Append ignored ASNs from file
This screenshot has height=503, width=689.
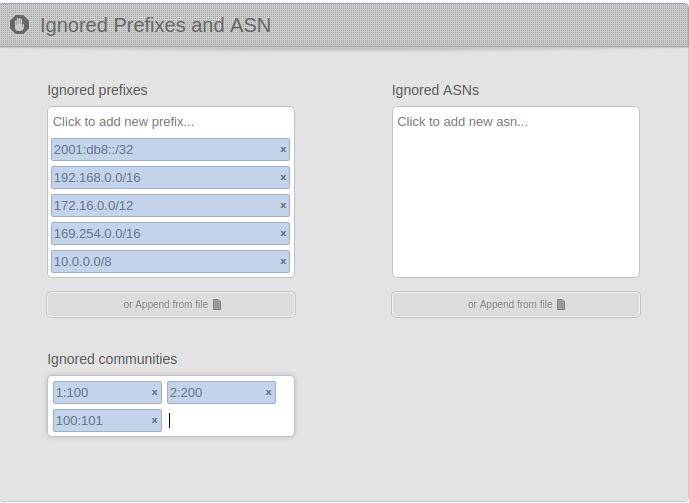click(x=516, y=304)
